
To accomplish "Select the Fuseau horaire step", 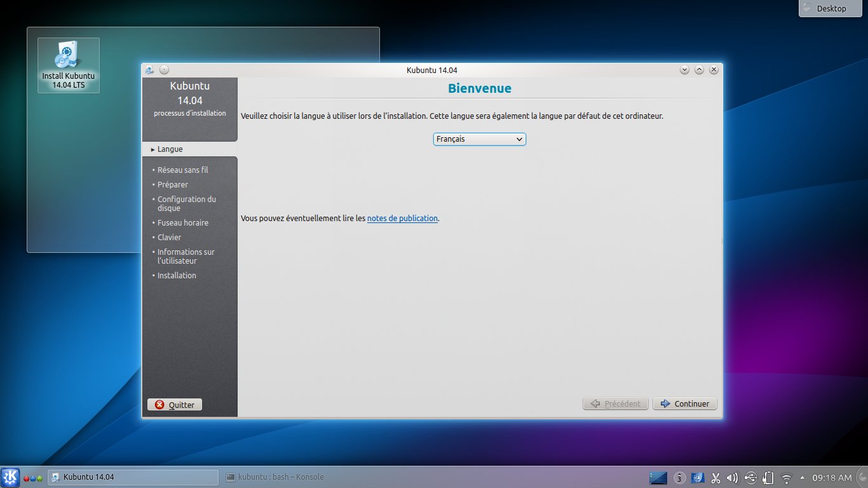I will click(182, 223).
